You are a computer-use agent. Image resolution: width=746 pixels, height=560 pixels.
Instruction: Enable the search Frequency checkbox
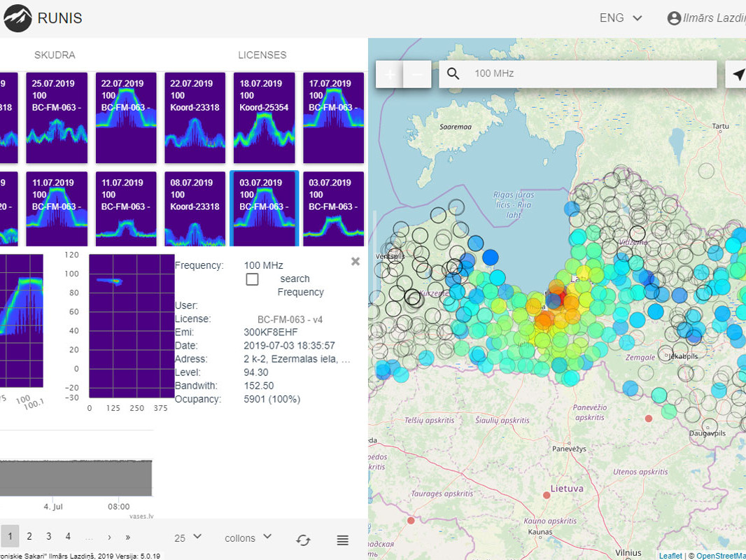(253, 279)
